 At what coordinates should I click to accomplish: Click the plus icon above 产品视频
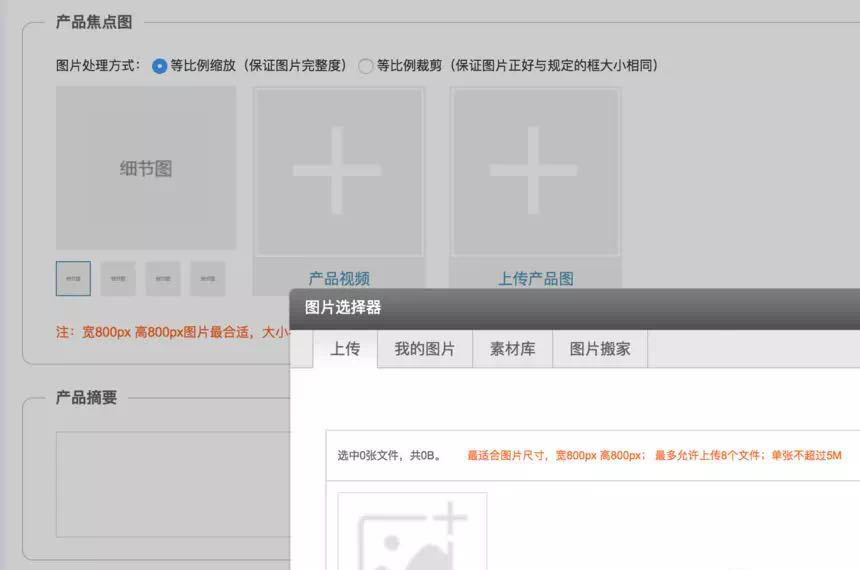(338, 170)
